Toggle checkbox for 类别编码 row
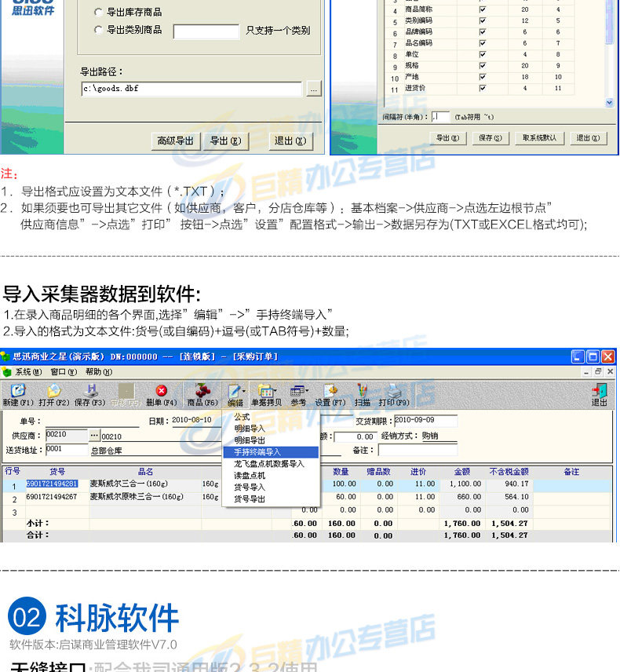This screenshot has width=620, height=672. 483,20
